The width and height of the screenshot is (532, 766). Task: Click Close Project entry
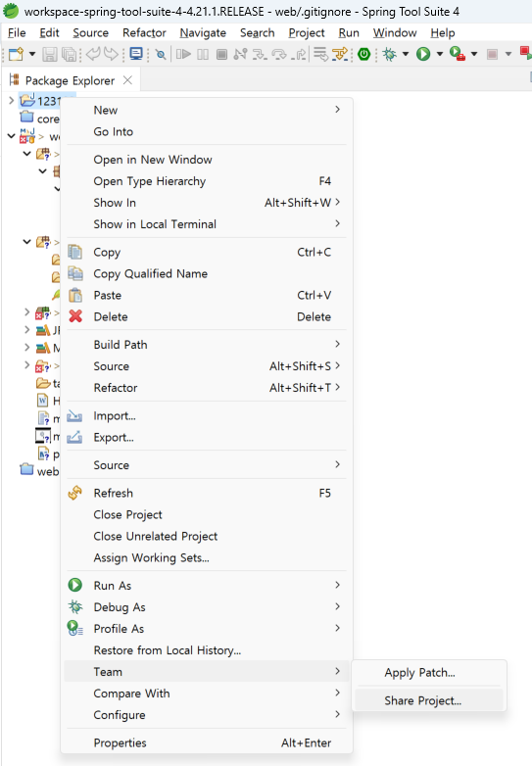coord(206,514)
